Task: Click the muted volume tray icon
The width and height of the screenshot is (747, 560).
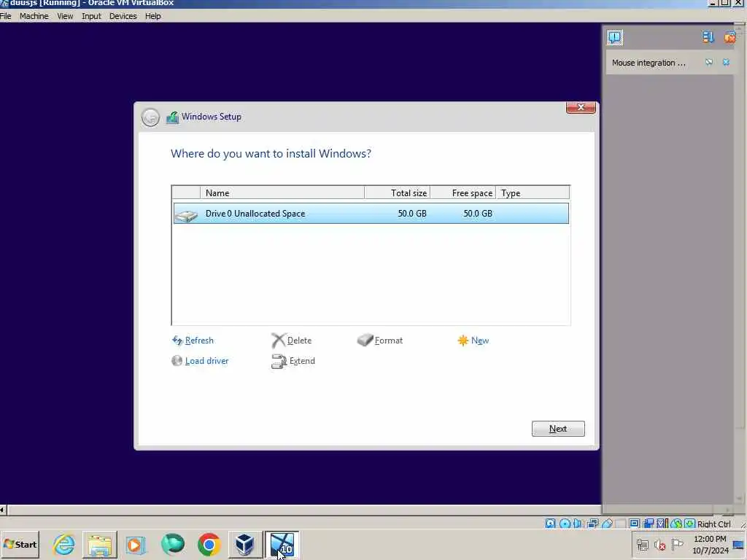Action: pos(659,545)
